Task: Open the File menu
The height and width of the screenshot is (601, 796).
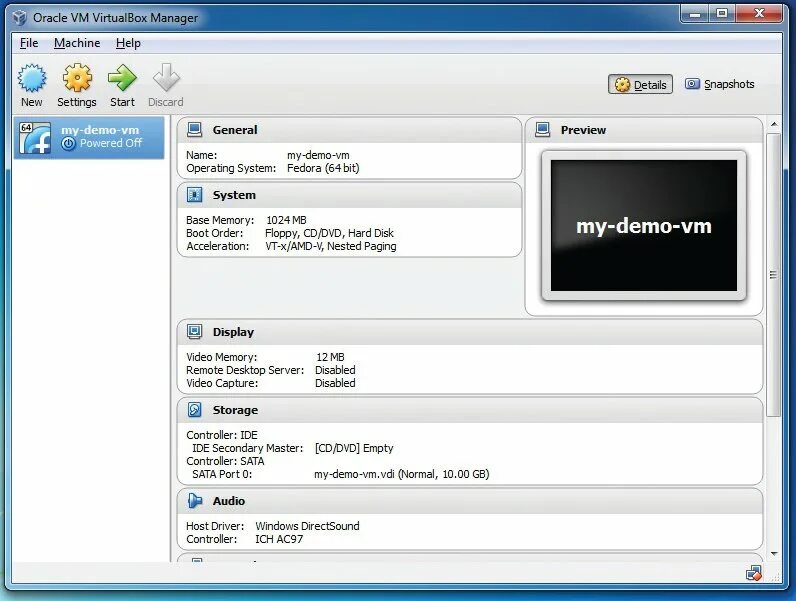Action: click(29, 43)
